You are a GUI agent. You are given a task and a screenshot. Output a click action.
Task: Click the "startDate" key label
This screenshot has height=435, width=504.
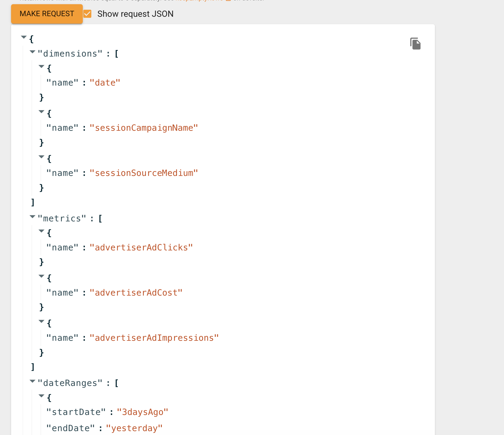tap(76, 412)
